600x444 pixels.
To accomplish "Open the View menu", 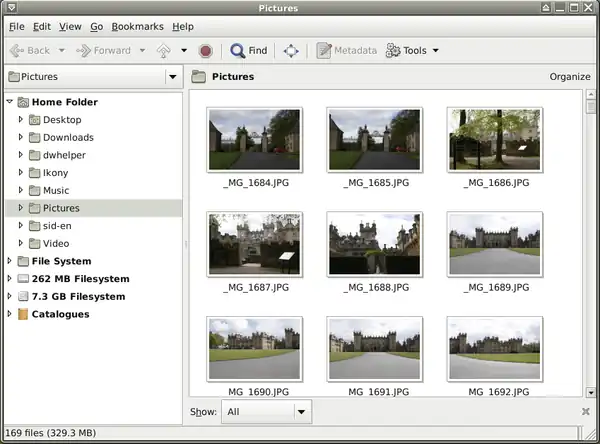I will pos(70,26).
